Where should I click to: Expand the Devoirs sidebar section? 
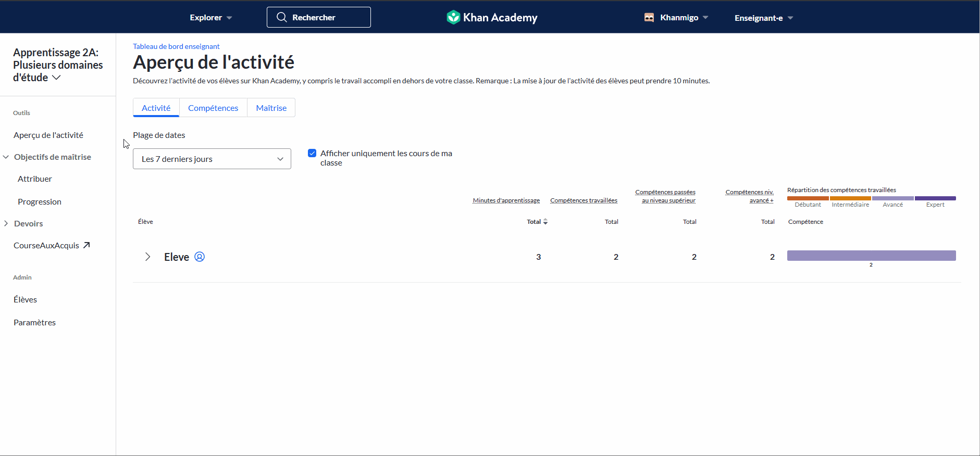pos(6,223)
